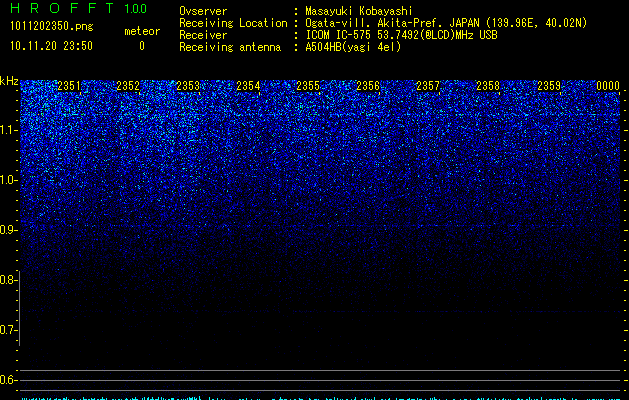This screenshot has width=629, height=400.
Task: Click time marker 2351
Action: (x=69, y=86)
